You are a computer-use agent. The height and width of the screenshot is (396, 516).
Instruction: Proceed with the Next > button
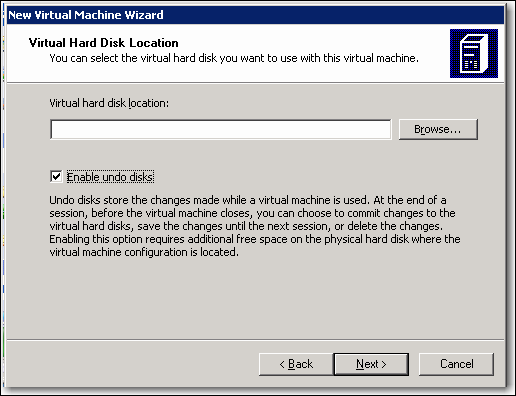coord(371,364)
